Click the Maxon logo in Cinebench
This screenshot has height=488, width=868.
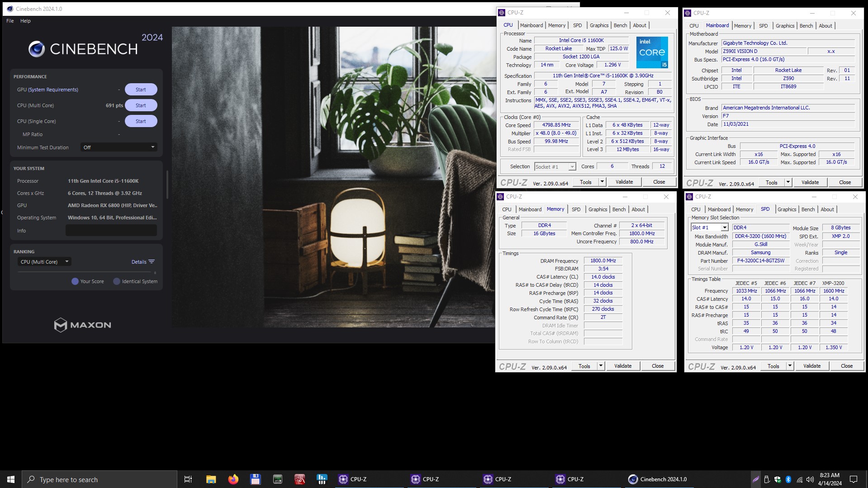pos(82,325)
